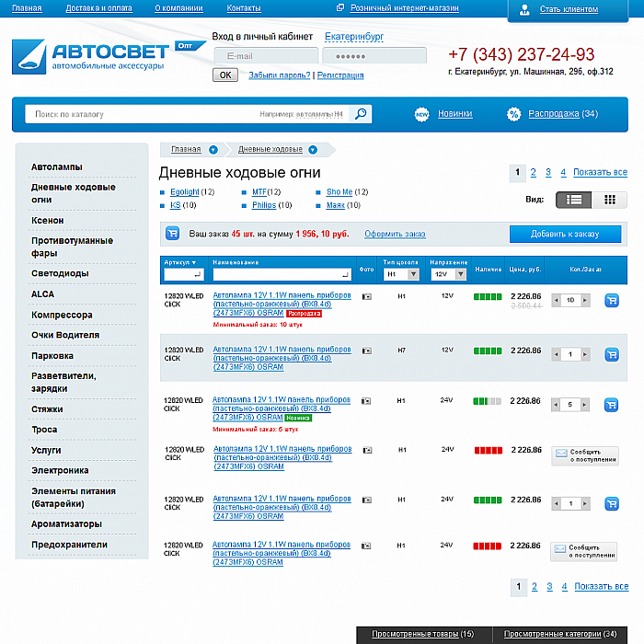644x644 pixels.
Task: Open Просмотренные категории bottom tab
Action: [560, 634]
